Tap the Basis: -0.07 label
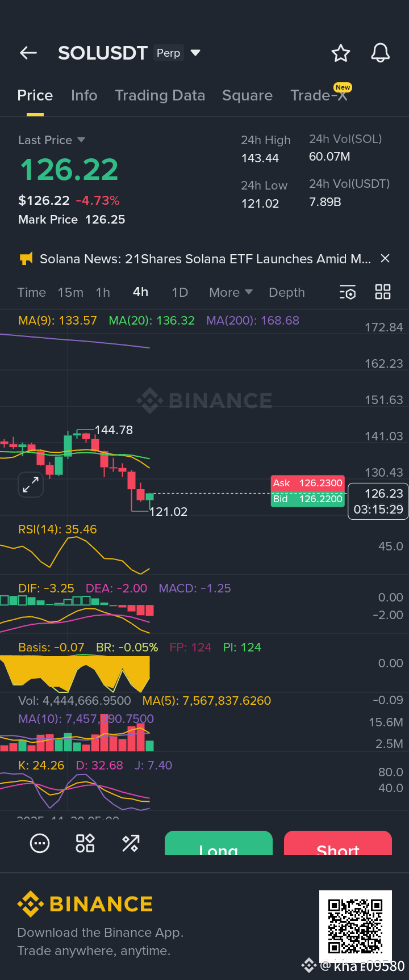409x980 pixels. pos(51,647)
